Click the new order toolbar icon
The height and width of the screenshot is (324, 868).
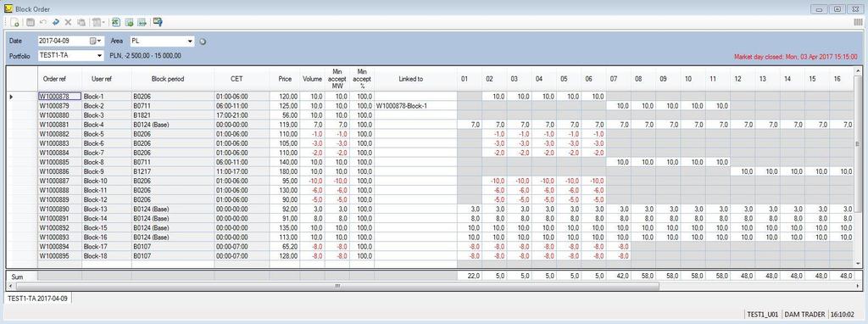(15, 22)
